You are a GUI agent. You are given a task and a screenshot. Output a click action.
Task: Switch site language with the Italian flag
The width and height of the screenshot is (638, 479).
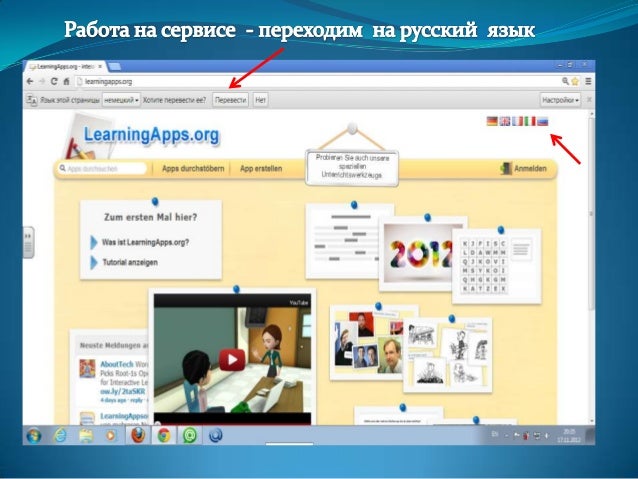tap(530, 121)
